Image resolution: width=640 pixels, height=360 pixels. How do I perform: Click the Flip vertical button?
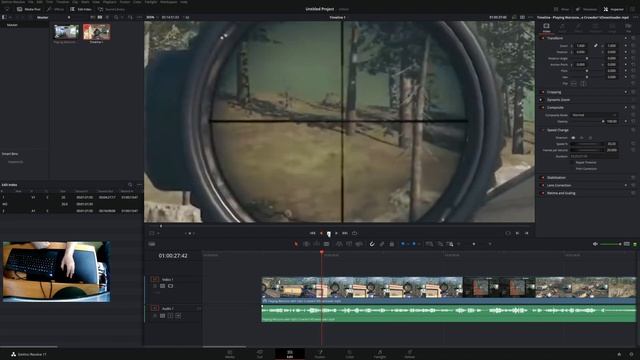583,84
